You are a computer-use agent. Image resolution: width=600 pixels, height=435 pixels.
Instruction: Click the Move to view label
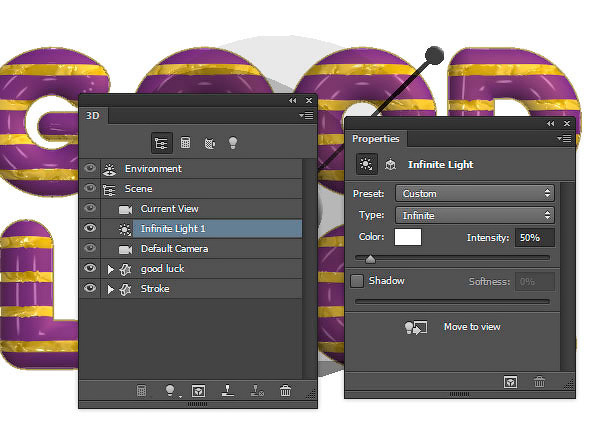click(x=472, y=327)
